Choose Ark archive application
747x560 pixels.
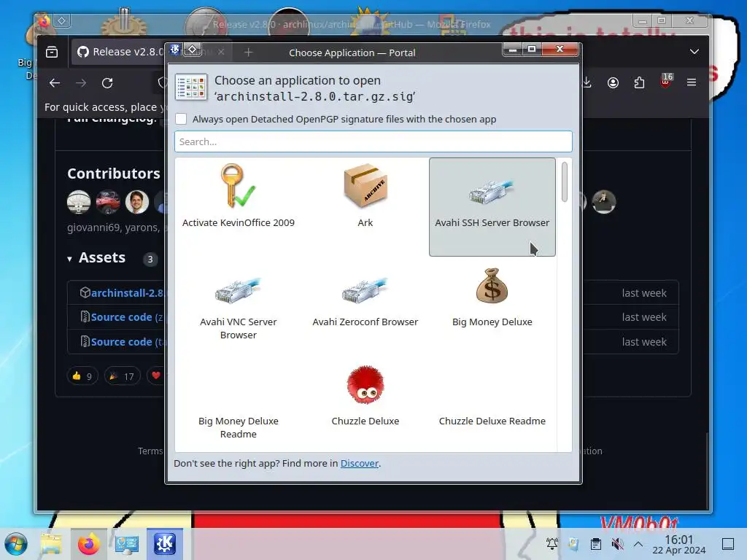365,206
